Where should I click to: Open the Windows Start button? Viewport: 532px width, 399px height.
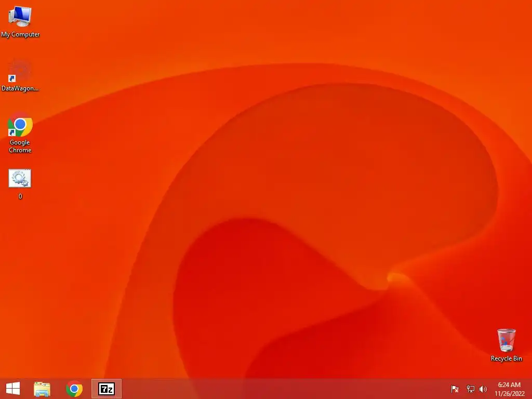(13, 389)
